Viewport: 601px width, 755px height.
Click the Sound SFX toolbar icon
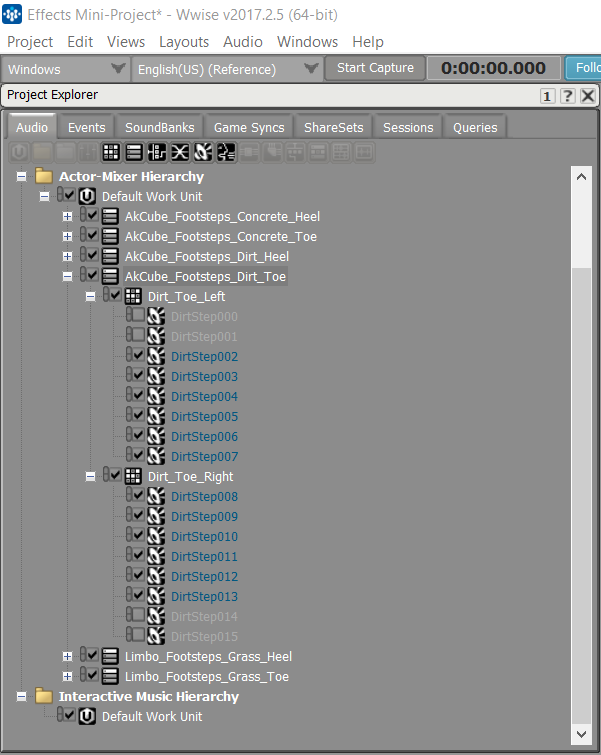coord(203,153)
